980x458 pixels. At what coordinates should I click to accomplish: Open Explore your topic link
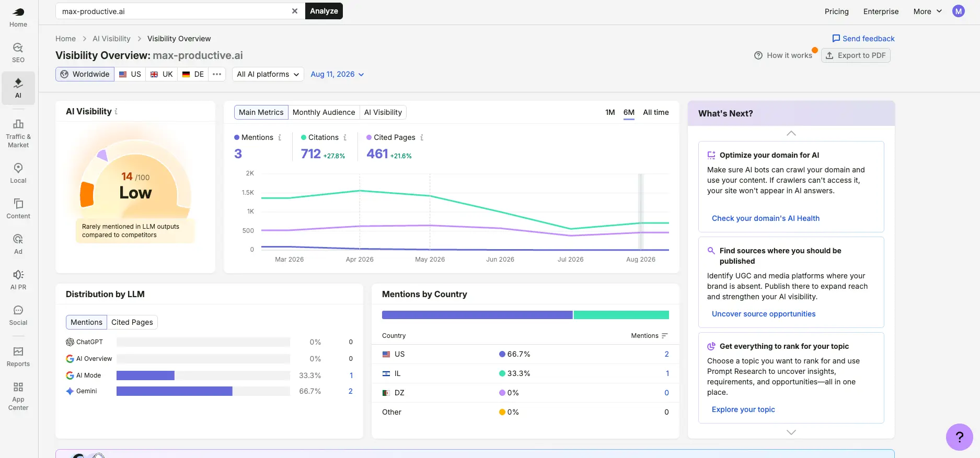[743, 409]
